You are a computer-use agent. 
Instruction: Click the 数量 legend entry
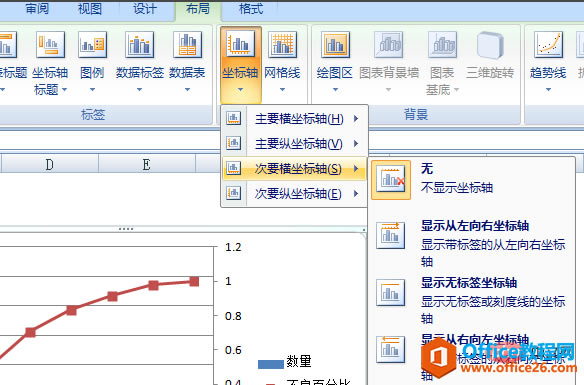tap(285, 362)
